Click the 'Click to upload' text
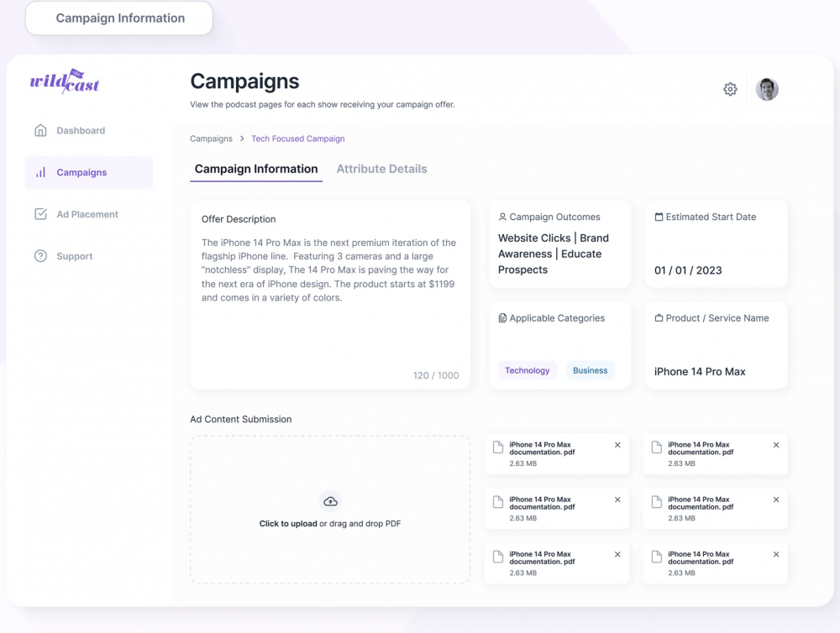The width and height of the screenshot is (840, 633). (288, 524)
